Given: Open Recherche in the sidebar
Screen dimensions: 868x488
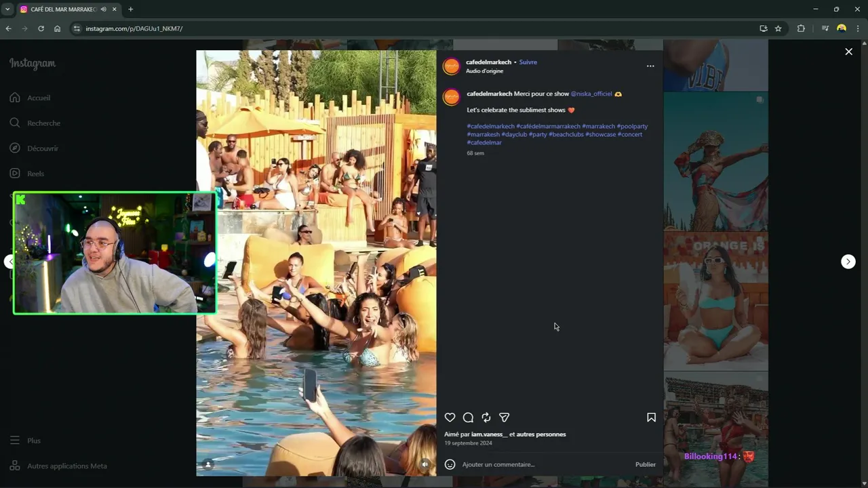Looking at the screenshot, I should (35, 123).
